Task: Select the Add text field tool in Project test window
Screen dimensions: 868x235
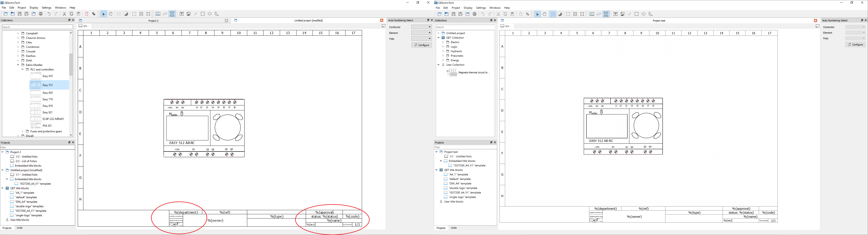Action: (616, 14)
